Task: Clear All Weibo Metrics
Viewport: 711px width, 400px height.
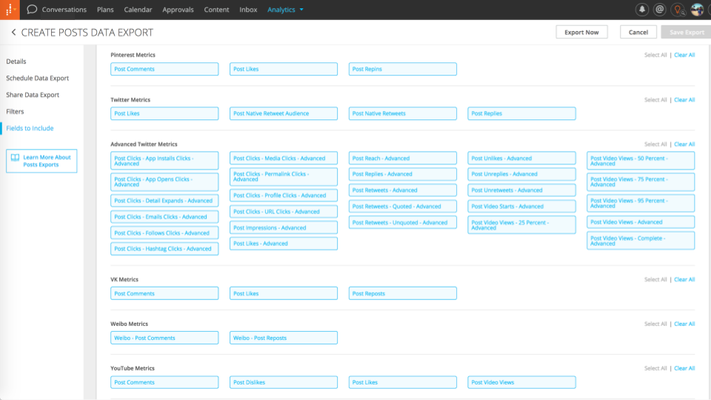Action: tap(684, 324)
